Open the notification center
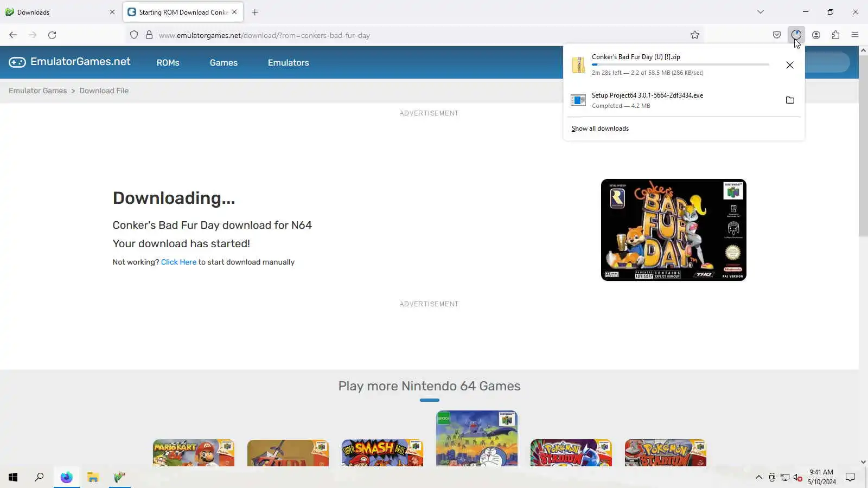The image size is (868, 488). click(x=850, y=477)
